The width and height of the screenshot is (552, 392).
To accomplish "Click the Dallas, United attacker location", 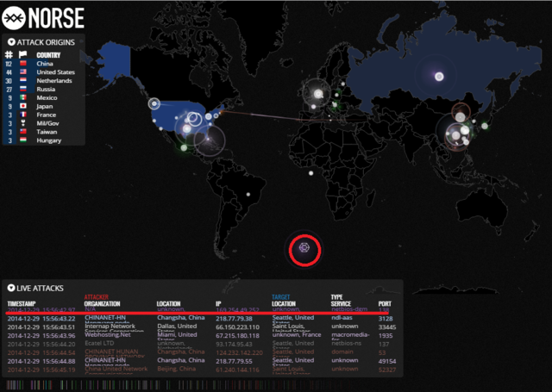I will (177, 327).
